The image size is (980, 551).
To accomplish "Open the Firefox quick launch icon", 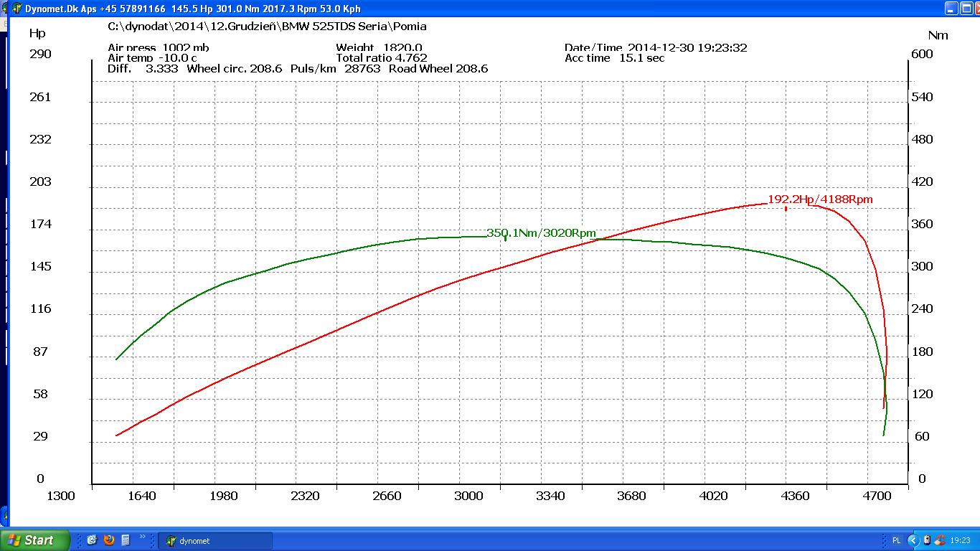I will click(109, 540).
